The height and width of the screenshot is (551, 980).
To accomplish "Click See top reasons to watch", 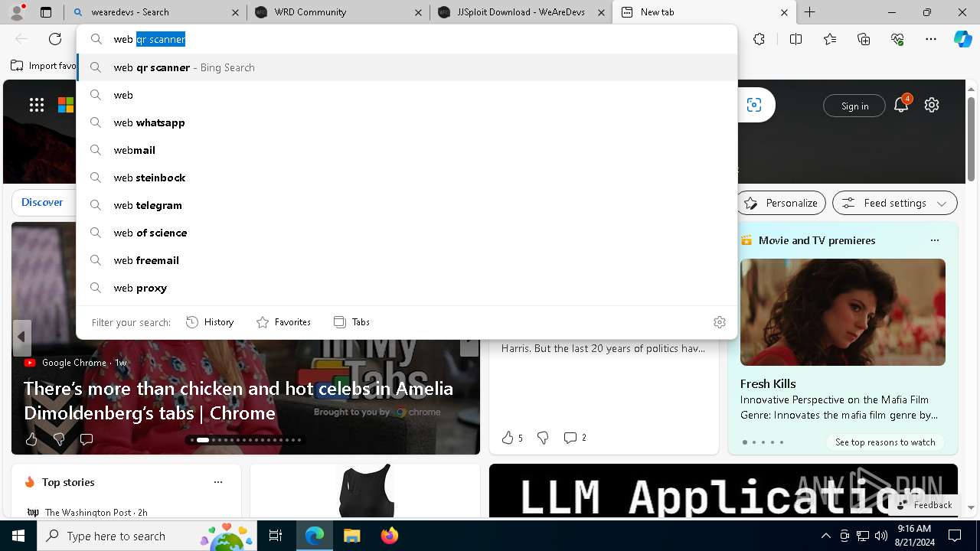I will point(885,442).
